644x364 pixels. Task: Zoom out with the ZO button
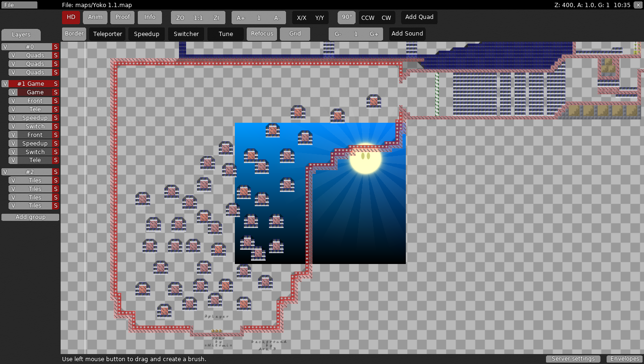(180, 18)
